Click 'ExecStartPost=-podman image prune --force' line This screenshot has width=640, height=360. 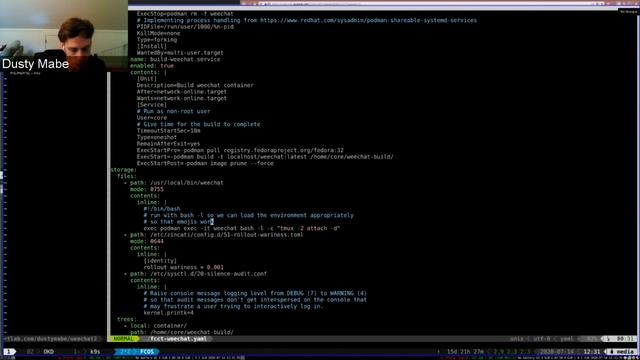click(x=205, y=163)
